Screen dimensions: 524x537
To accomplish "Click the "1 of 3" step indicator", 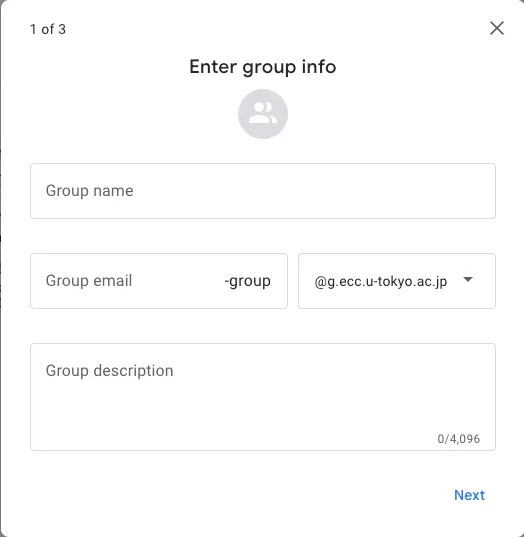I will coord(48,29).
